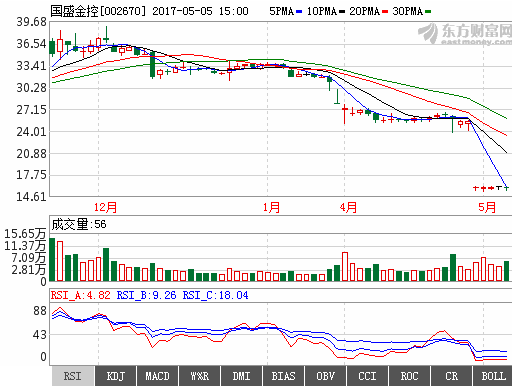Click the 11.37万 volume axis label
This screenshot has width=512, height=388.
[x=25, y=246]
